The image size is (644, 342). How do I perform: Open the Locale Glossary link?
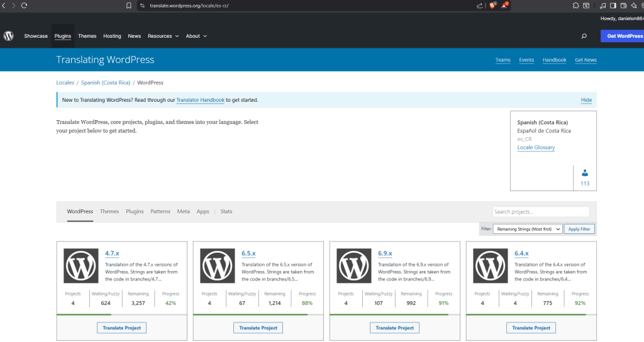click(536, 147)
